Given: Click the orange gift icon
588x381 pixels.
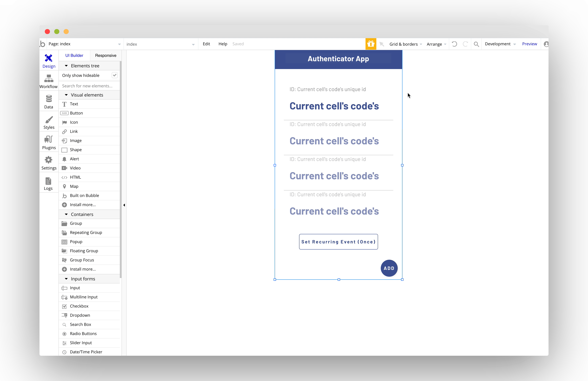Looking at the screenshot, I should [371, 44].
